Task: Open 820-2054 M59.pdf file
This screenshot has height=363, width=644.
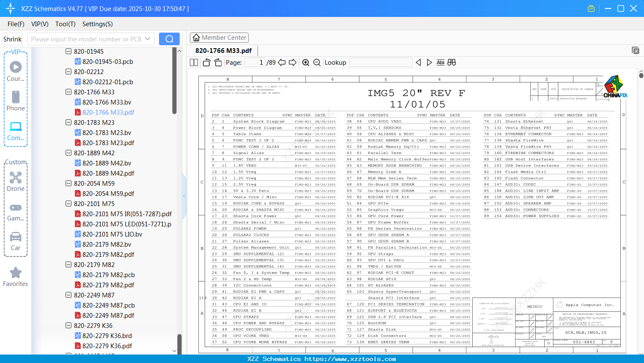Action: 108,193
